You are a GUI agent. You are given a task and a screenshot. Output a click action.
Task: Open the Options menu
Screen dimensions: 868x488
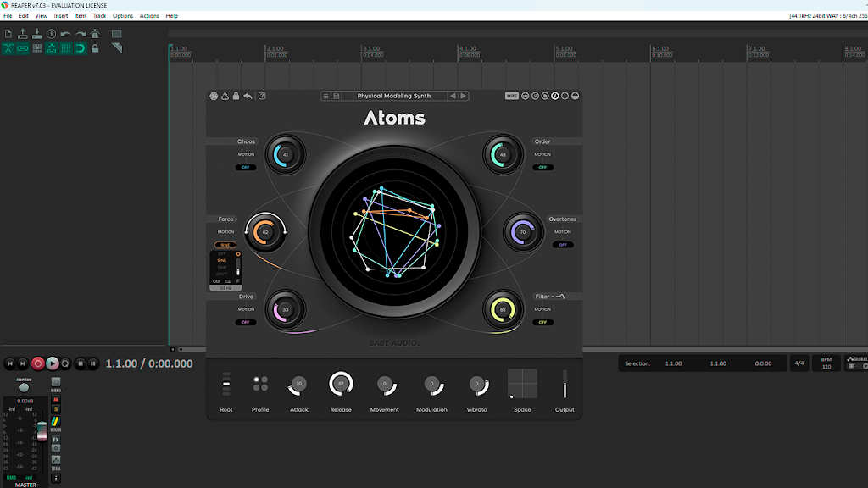tap(123, 16)
